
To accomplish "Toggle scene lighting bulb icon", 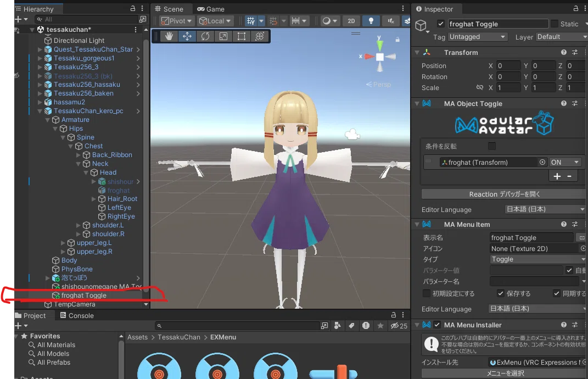I will 371,21.
